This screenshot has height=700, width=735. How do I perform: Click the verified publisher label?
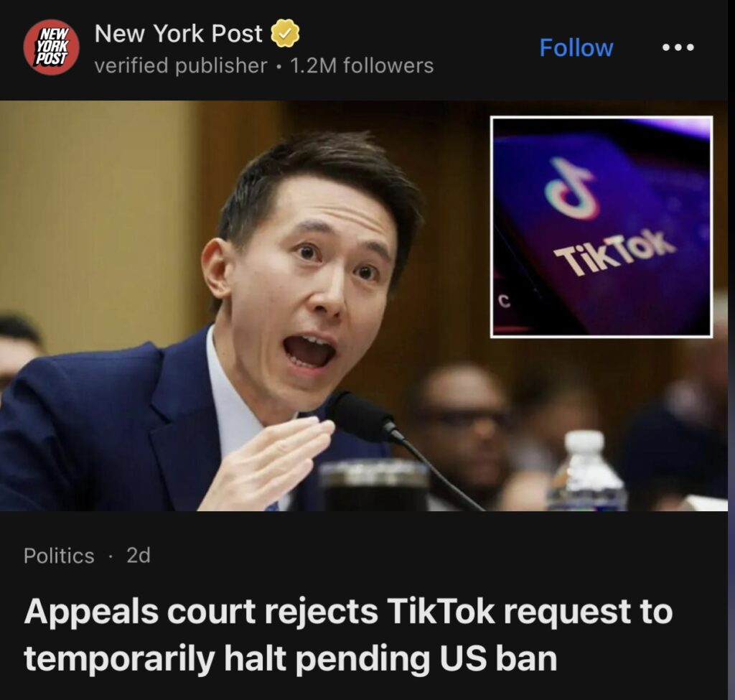coord(181,65)
